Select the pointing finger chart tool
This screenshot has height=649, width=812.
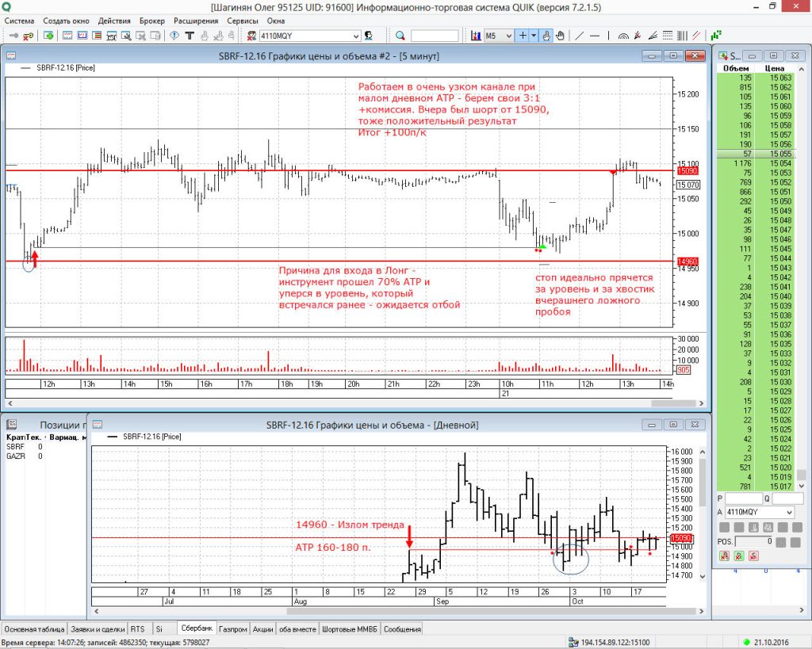546,36
